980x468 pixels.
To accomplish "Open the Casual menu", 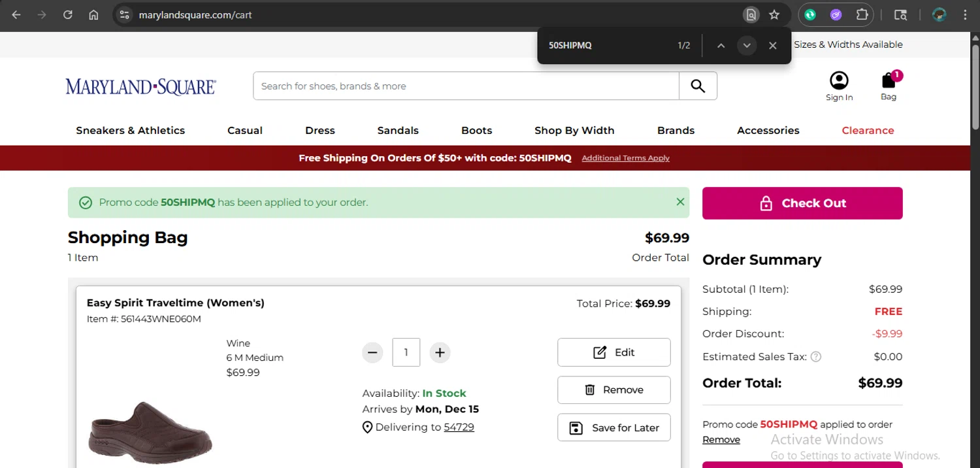I will (245, 130).
